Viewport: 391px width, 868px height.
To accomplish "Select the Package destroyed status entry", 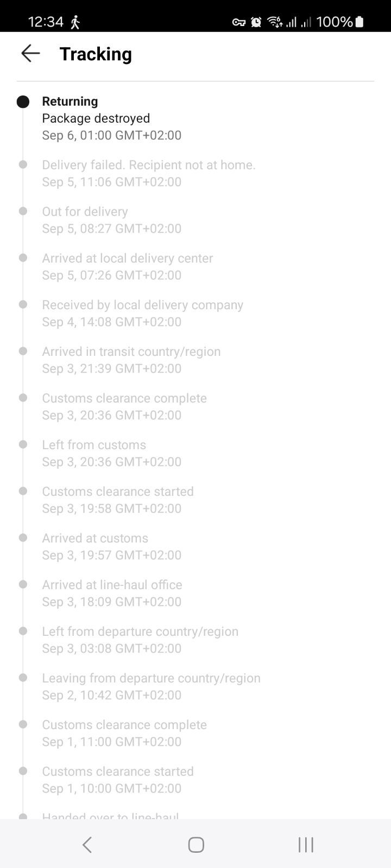I will (96, 118).
